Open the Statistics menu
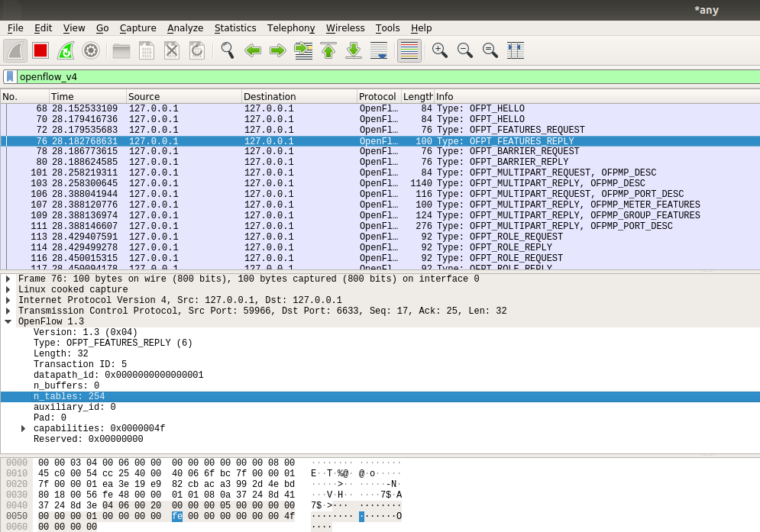760x532 pixels. click(235, 28)
